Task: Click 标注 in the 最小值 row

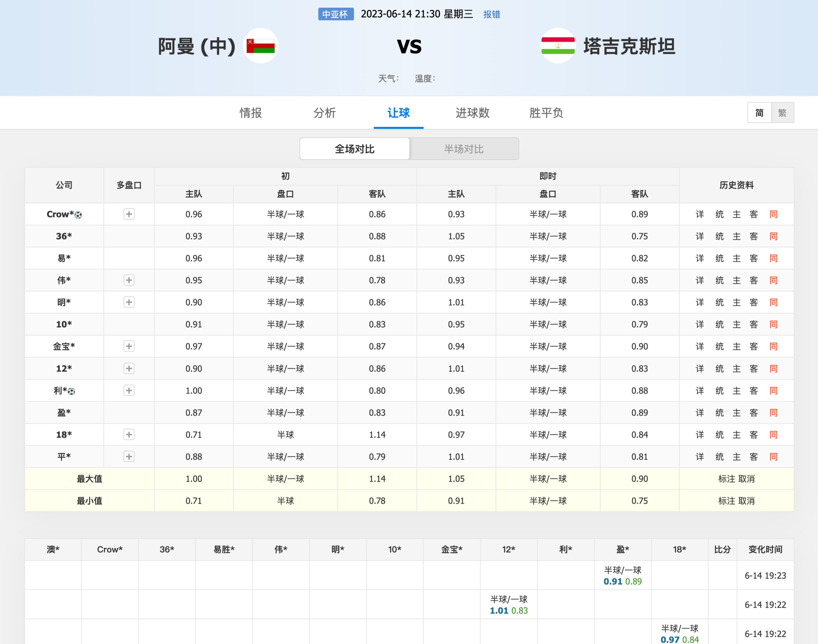Action: pos(727,501)
